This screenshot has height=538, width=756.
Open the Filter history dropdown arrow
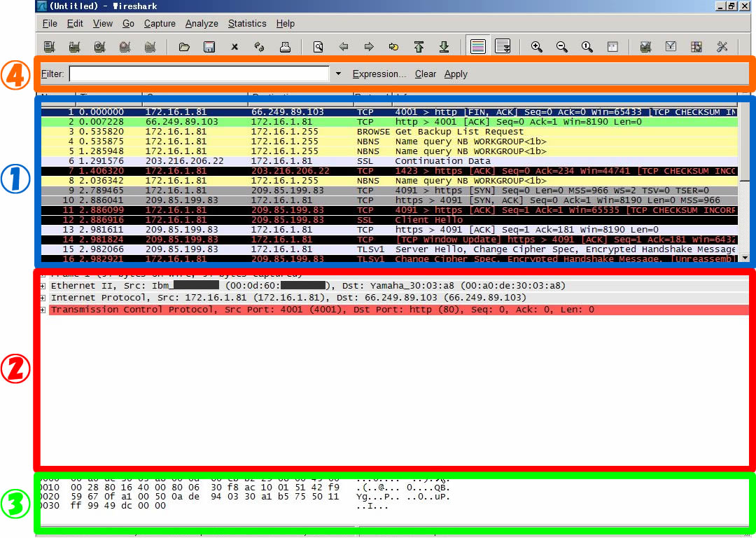tap(339, 74)
